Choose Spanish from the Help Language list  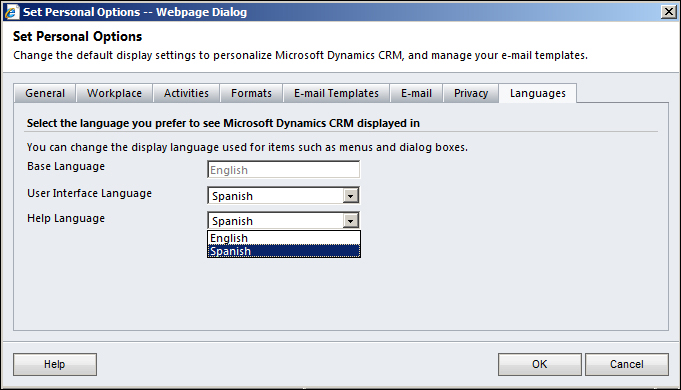(x=284, y=251)
